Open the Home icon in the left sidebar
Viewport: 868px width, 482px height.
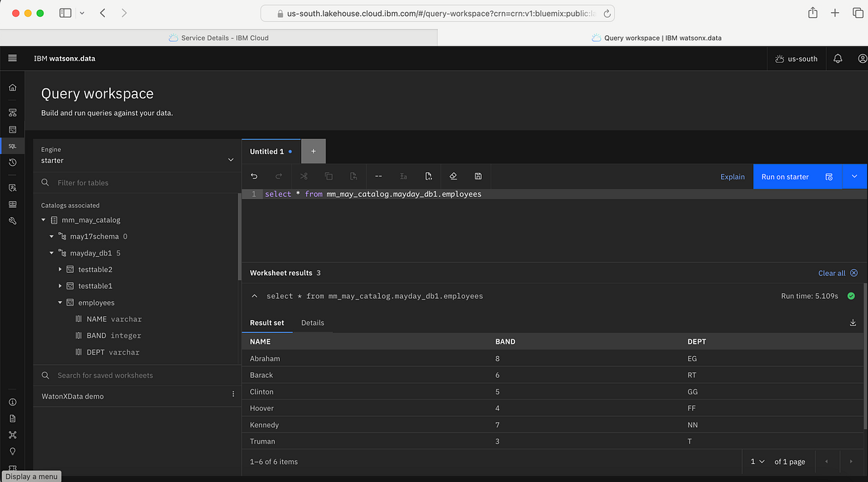(12, 87)
